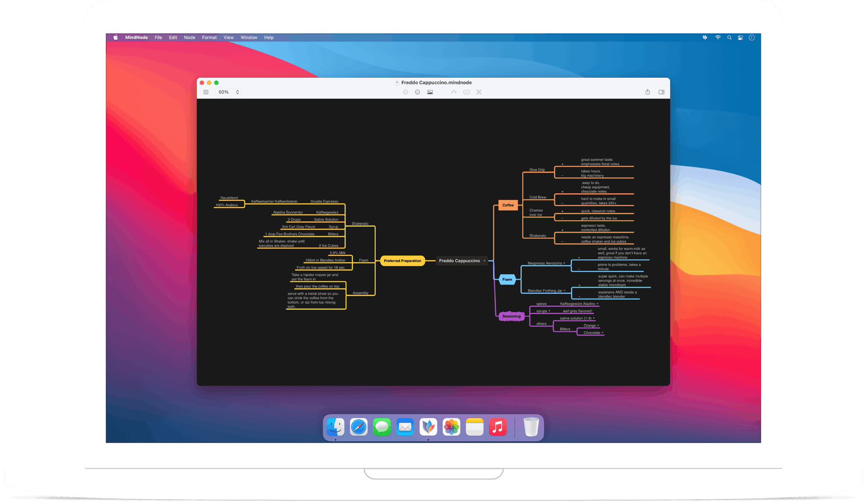Click the add note toolbar icon
The image size is (867, 504).
click(x=466, y=92)
